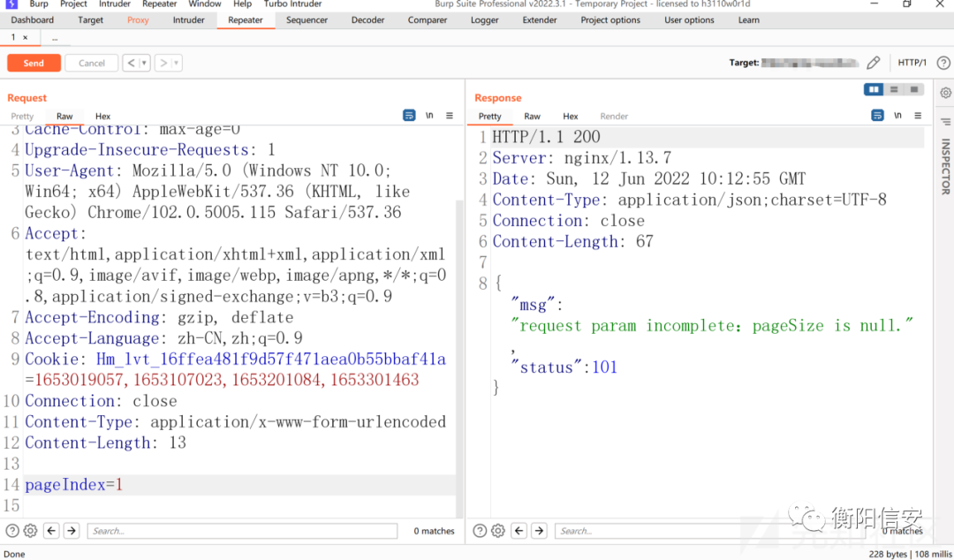The height and width of the screenshot is (560, 954).
Task: Open Response search help icon
Action: (480, 531)
